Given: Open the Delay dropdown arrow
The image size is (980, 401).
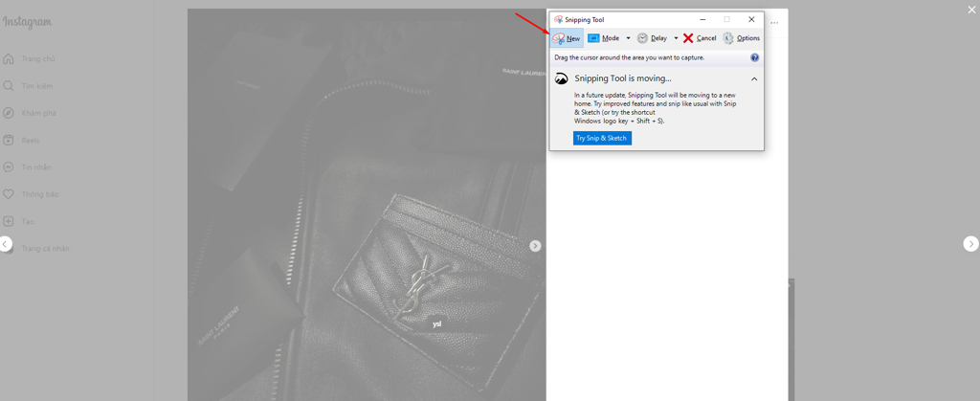Looking at the screenshot, I should tap(676, 38).
